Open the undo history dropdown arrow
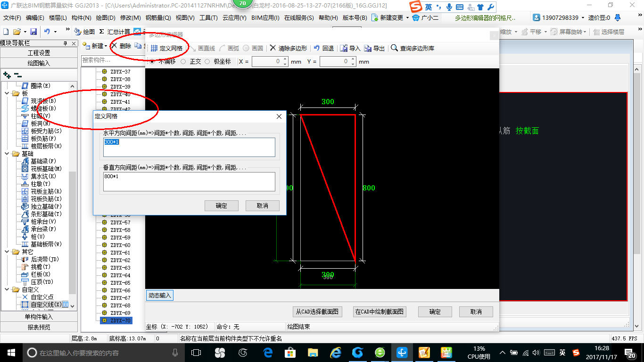Viewport: 644px width, 362px height. click(55, 32)
